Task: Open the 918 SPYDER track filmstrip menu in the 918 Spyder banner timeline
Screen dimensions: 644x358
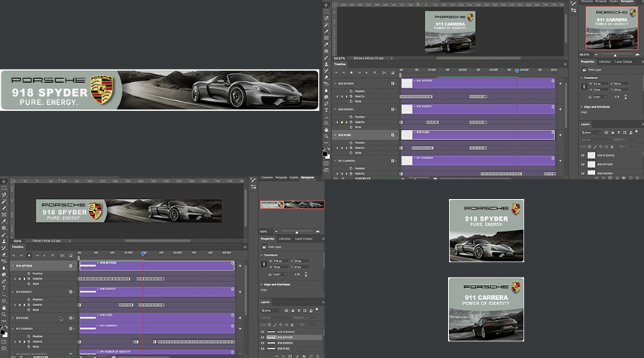Action: tap(72, 266)
